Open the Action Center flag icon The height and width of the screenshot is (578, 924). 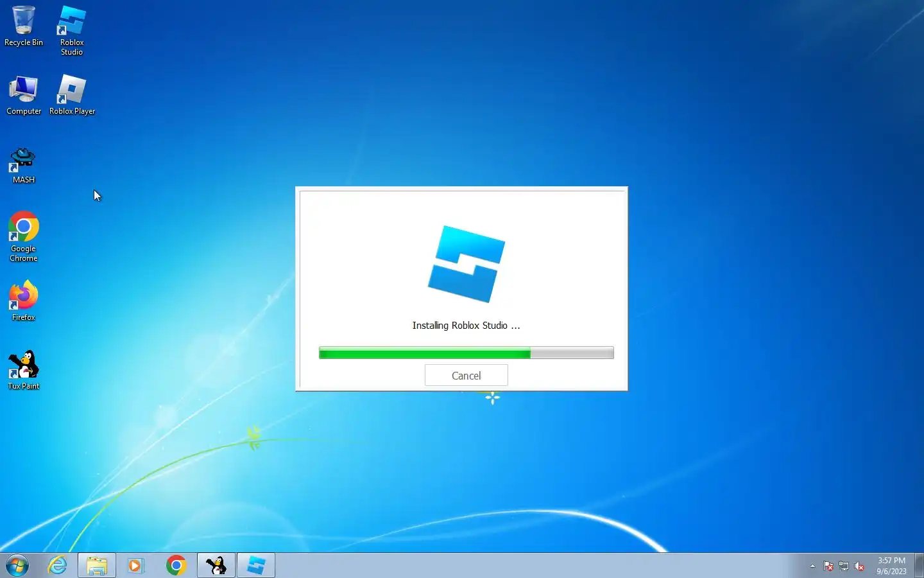(828, 566)
